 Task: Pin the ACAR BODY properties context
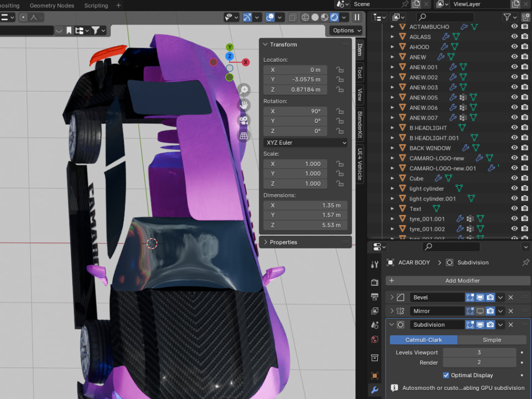(526, 262)
